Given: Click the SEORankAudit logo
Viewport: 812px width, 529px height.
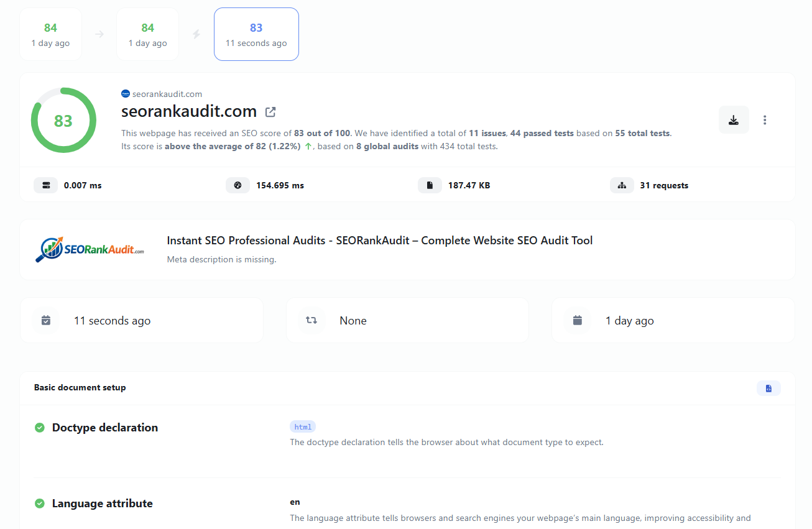Looking at the screenshot, I should point(90,249).
